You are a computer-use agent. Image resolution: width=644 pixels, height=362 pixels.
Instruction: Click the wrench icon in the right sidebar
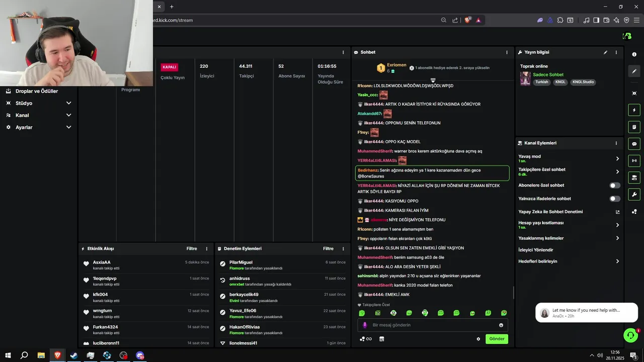pyautogui.click(x=634, y=195)
